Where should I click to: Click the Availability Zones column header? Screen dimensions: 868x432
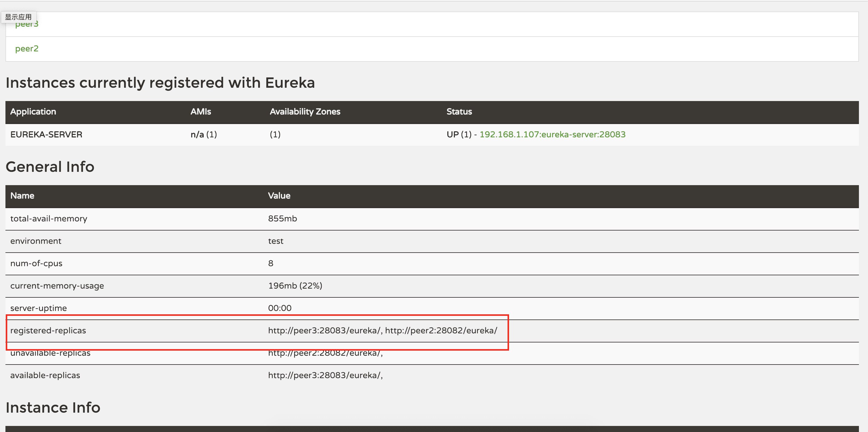(304, 112)
